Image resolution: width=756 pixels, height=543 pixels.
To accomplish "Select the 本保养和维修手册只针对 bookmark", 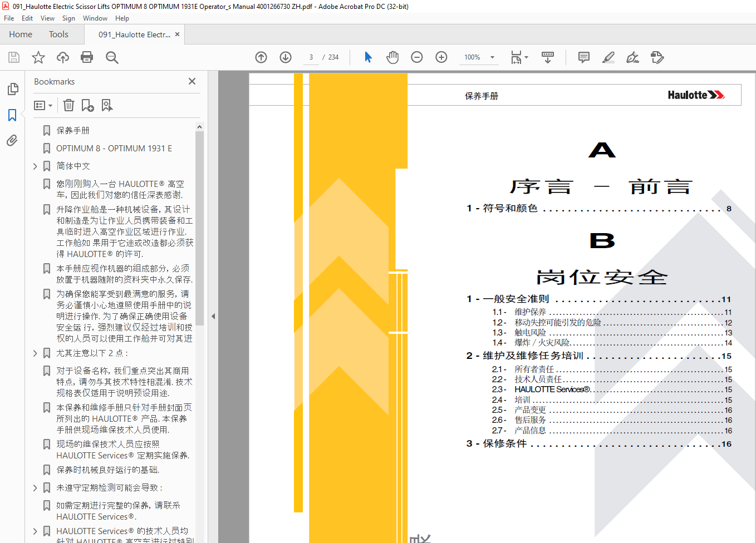I will coord(124,419).
